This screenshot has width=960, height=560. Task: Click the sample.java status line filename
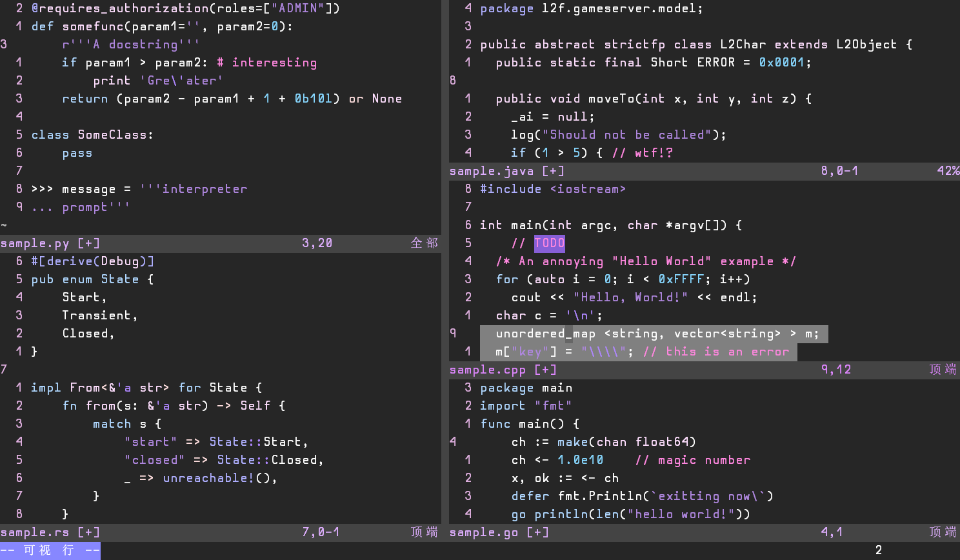(x=492, y=171)
